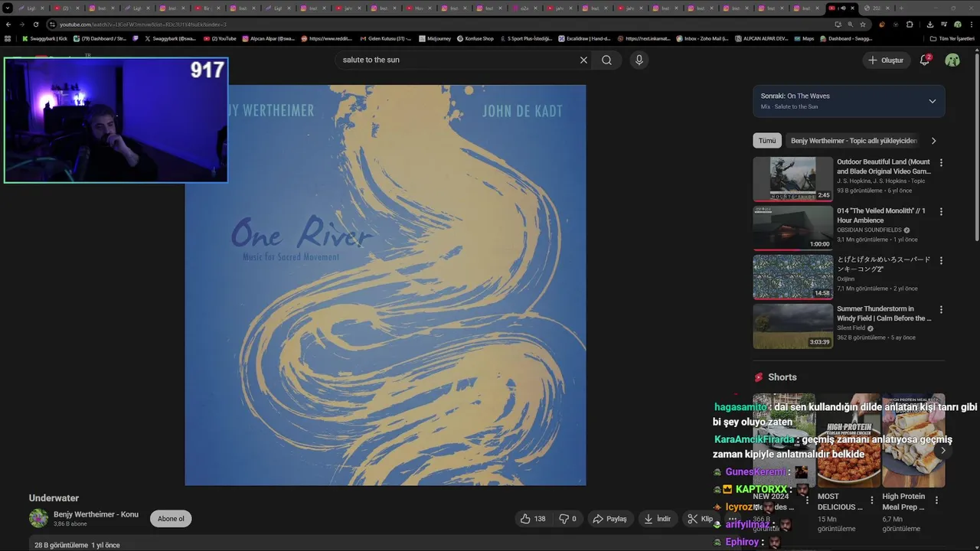Screen dimensions: 980x551
Task: Open the Midjourney bookmark
Action: point(435,38)
